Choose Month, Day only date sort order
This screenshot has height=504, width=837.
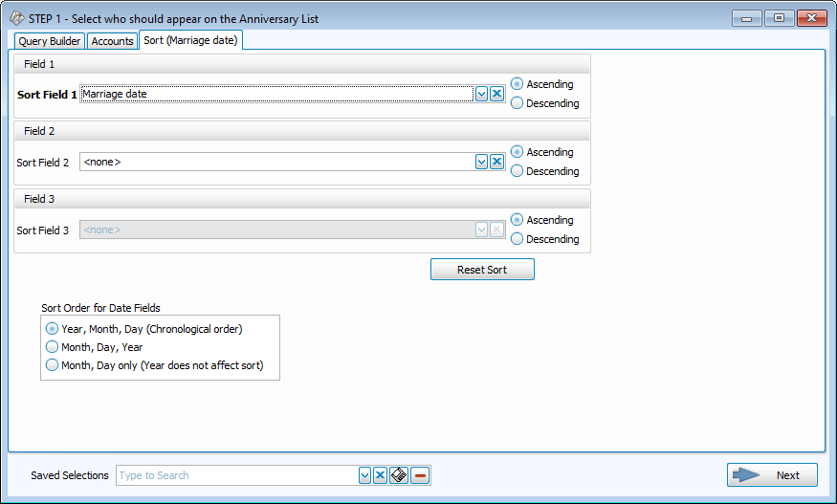pos(53,365)
